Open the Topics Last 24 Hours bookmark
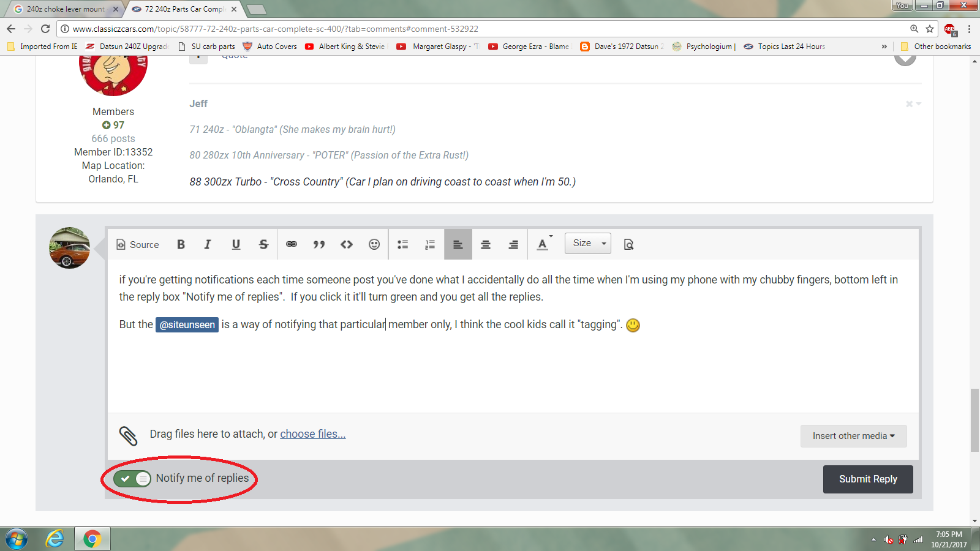The image size is (980, 551). point(785,47)
